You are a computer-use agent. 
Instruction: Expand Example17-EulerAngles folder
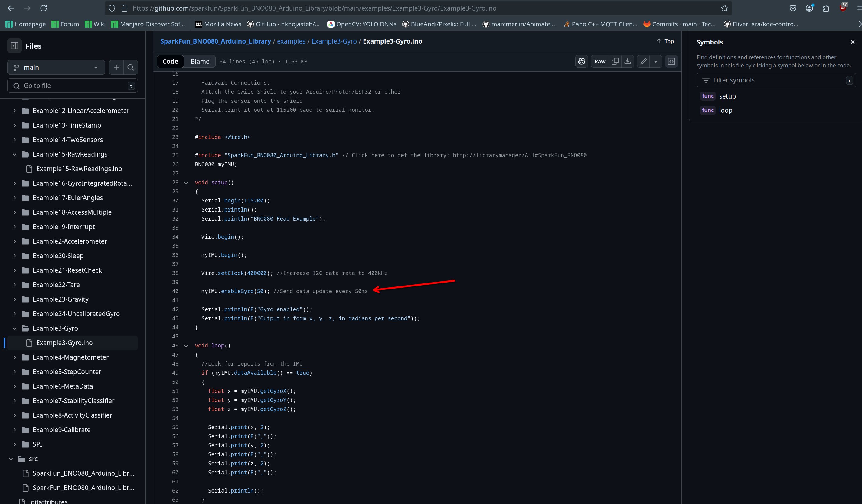[15, 198]
